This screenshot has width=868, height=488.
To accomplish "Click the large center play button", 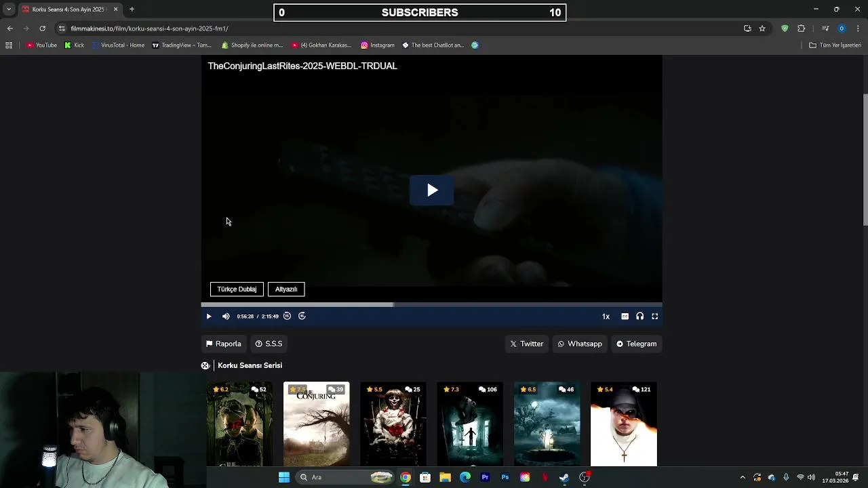I will pos(432,190).
